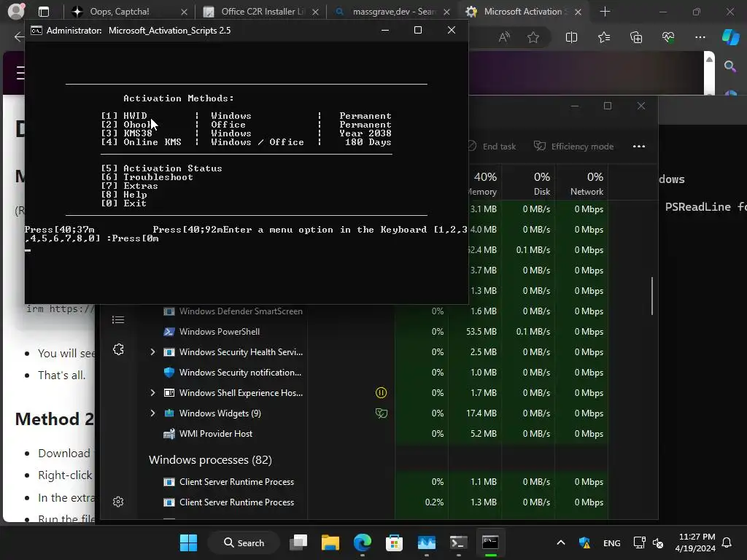Select Windows Security notification process
Image resolution: width=747 pixels, height=560 pixels.
[x=374, y=373]
